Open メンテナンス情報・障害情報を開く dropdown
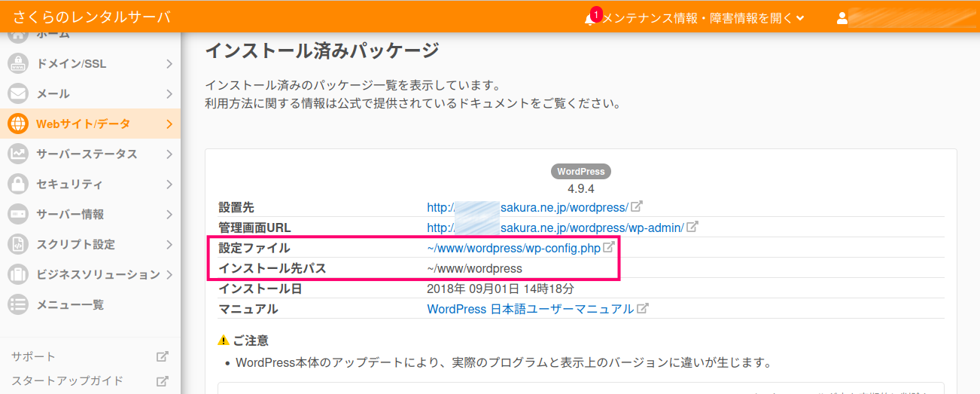 [x=703, y=18]
